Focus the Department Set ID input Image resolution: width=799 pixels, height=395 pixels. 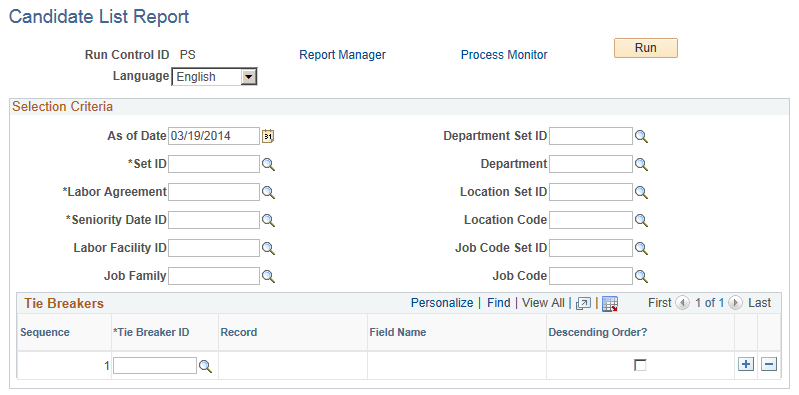pyautogui.click(x=591, y=136)
